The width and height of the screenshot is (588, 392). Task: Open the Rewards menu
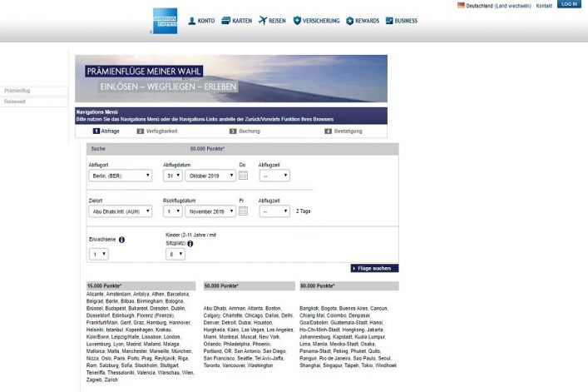pyautogui.click(x=363, y=21)
